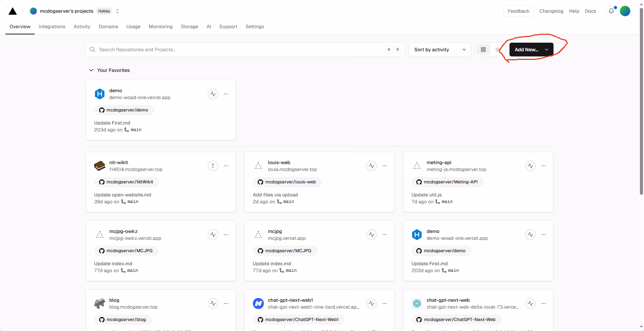The height and width of the screenshot is (331, 644).
Task: Click the chat-gpt-next-web1 project icon
Action: click(258, 303)
